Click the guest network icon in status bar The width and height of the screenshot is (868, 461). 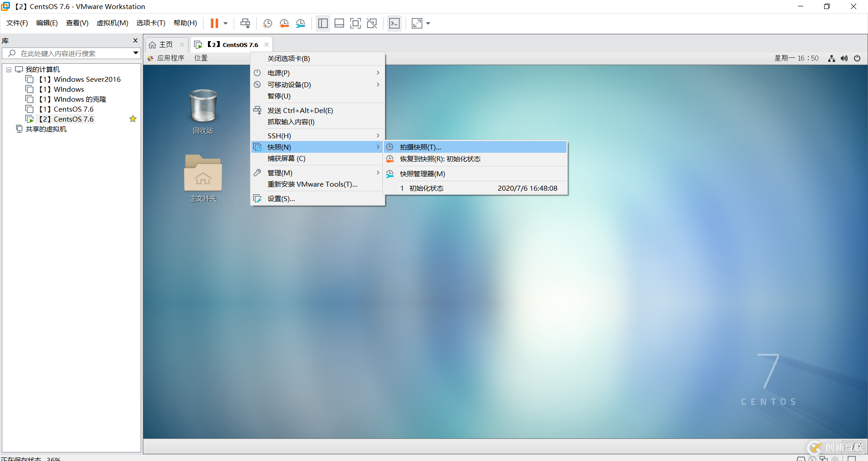pyautogui.click(x=831, y=58)
